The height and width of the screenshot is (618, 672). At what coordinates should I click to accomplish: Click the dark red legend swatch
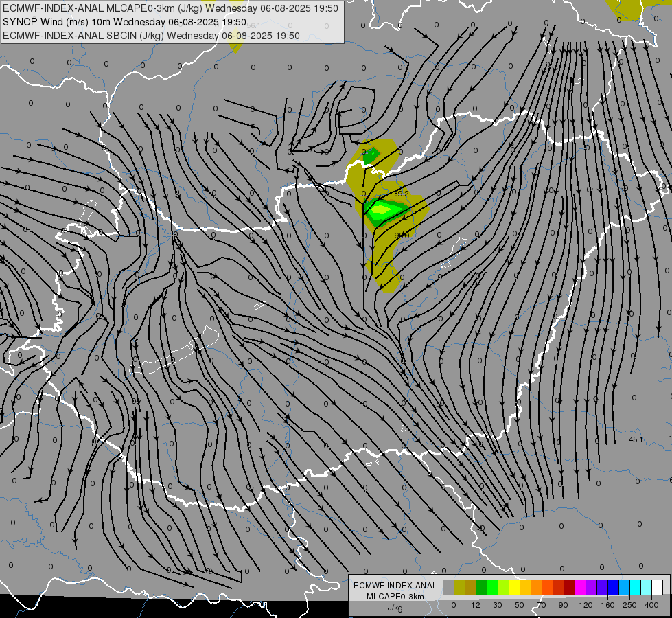569,587
